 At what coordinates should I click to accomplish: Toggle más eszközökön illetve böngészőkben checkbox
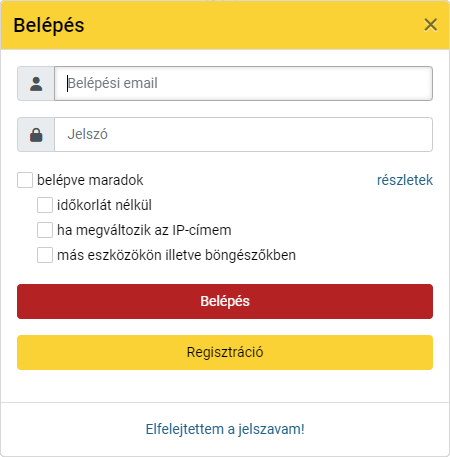[45, 255]
